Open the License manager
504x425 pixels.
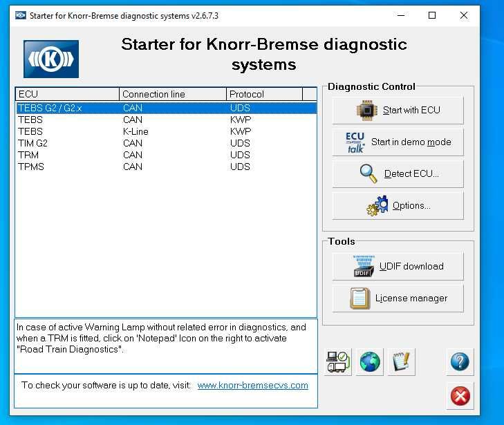pos(398,299)
